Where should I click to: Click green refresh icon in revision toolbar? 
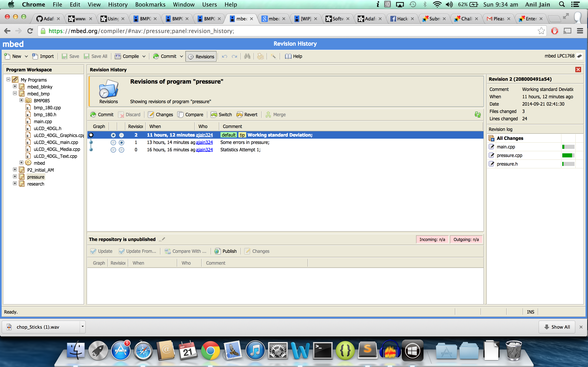pos(478,115)
